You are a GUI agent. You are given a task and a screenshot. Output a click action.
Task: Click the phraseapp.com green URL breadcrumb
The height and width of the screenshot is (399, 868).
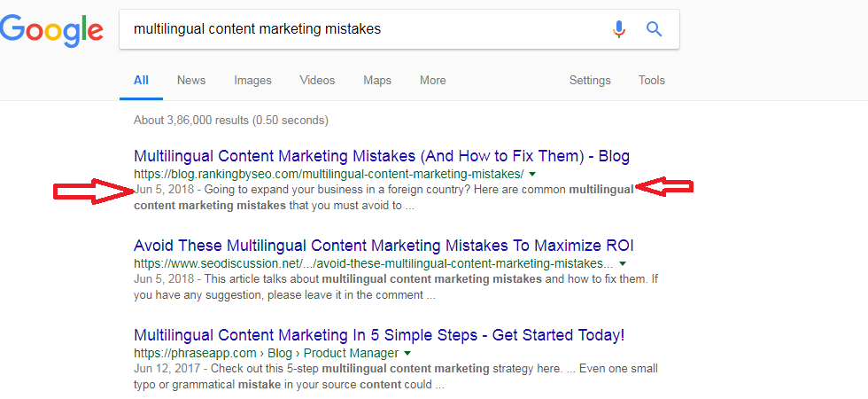267,353
